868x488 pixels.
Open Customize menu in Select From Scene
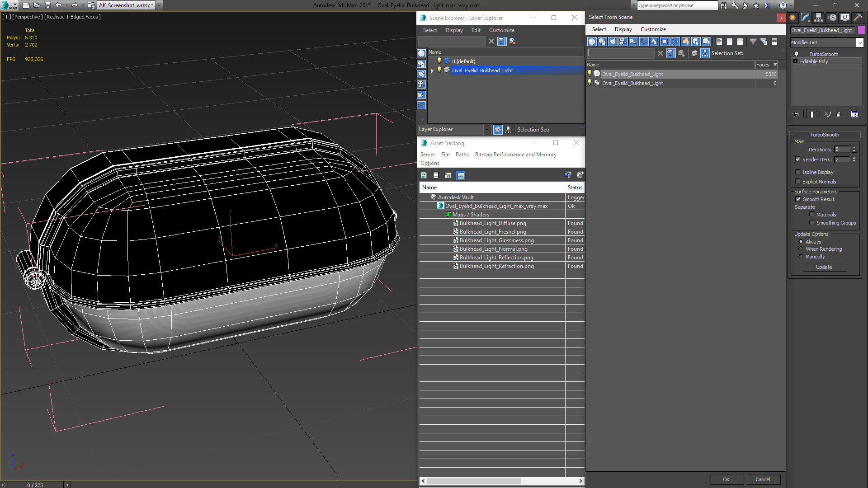pyautogui.click(x=653, y=29)
